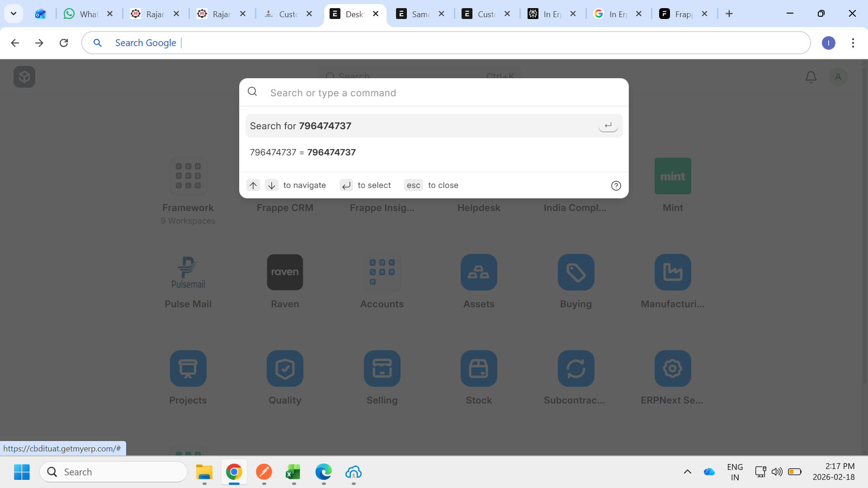Open the Stock module icon

(479, 368)
